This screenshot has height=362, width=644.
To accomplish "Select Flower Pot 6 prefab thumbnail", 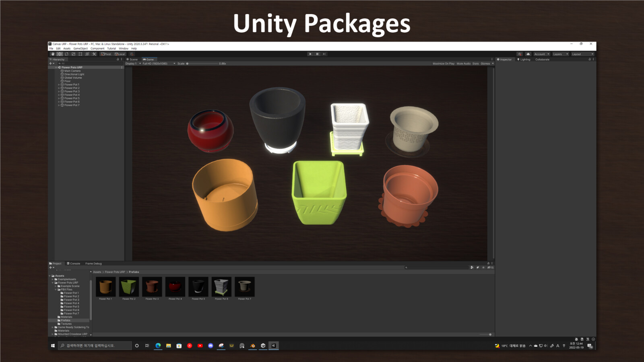I will (221, 286).
